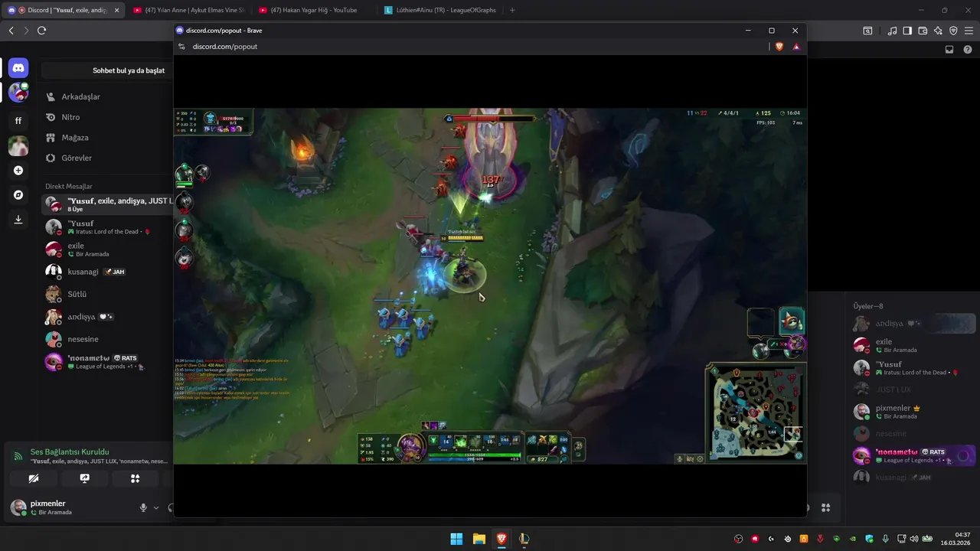The width and height of the screenshot is (980, 551).
Task: Open direct message with exile
Action: pos(107,249)
